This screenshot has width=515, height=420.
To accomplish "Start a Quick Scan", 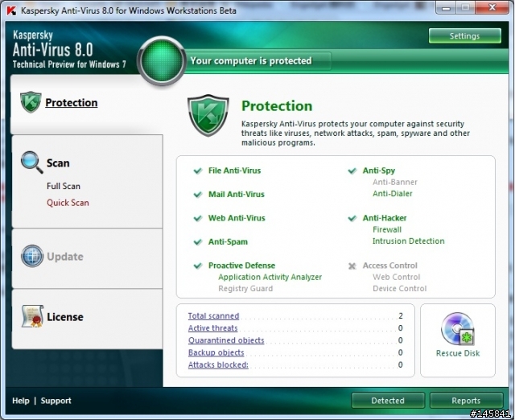I will [68, 203].
